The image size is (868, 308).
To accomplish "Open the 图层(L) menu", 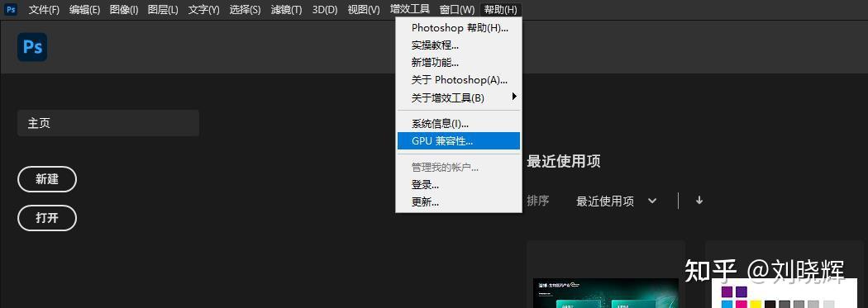I will [x=163, y=10].
